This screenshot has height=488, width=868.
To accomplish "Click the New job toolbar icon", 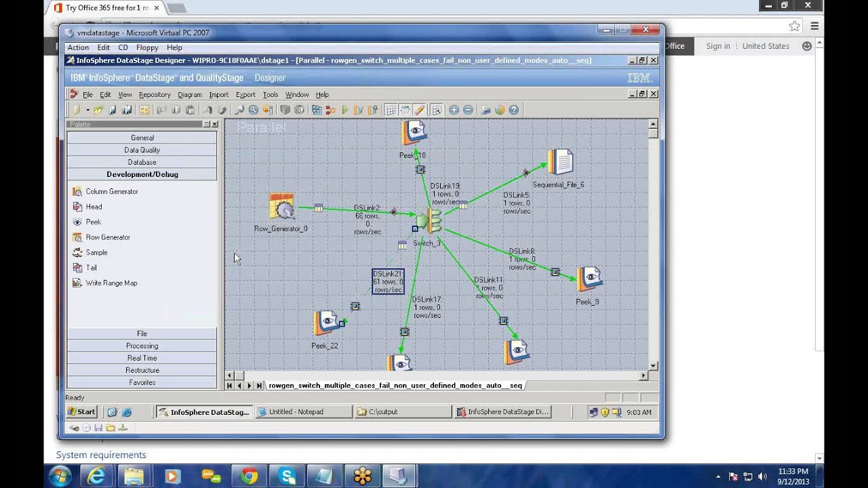I will click(77, 110).
